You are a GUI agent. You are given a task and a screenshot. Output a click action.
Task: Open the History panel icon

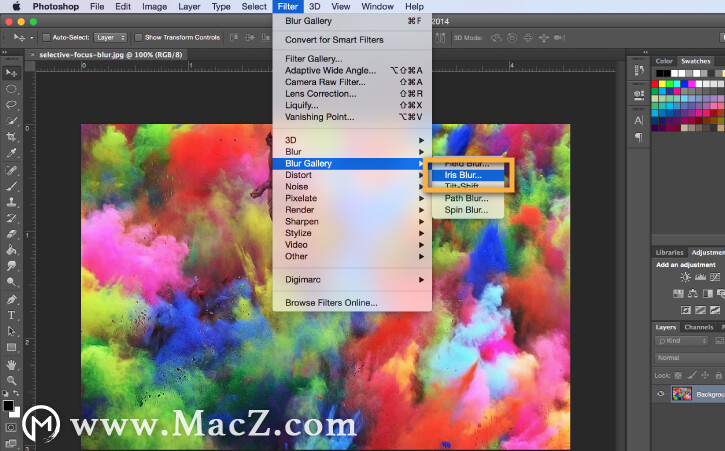639,70
